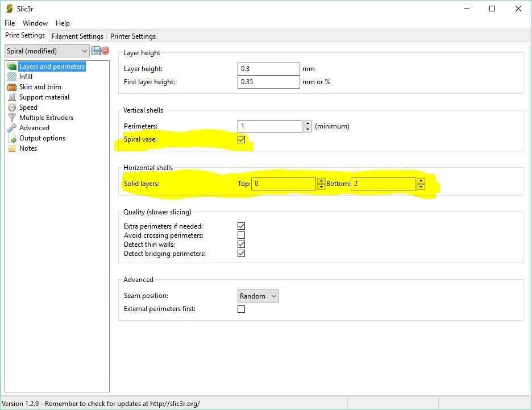Viewport: 532px width, 410px height.
Task: Open the File menu
Action: coord(10,23)
